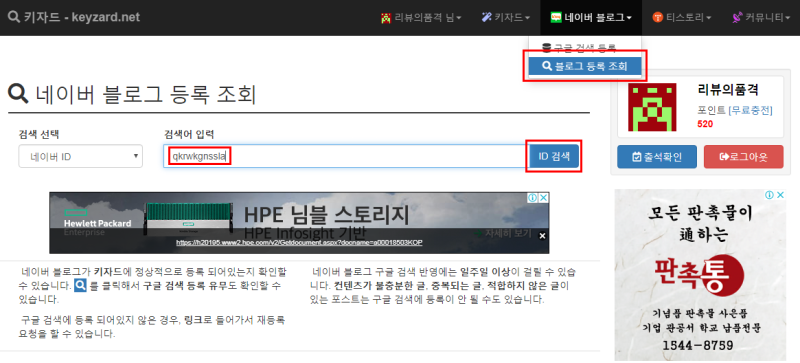Screen dimensions: 800x363
Task: Click the large magnifier icon in page heading
Action: (18, 94)
